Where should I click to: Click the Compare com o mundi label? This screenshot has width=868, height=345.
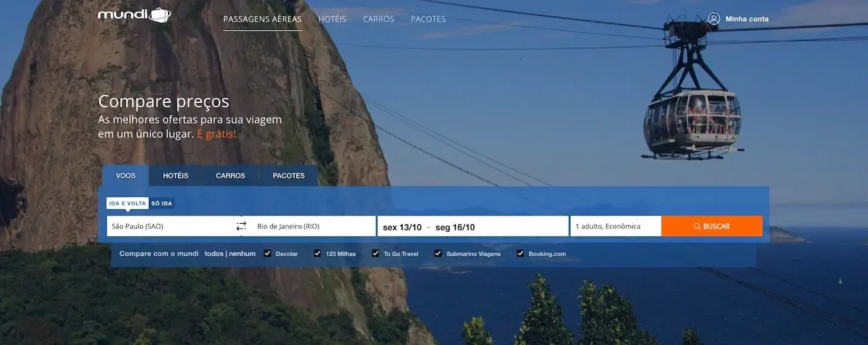tap(159, 253)
